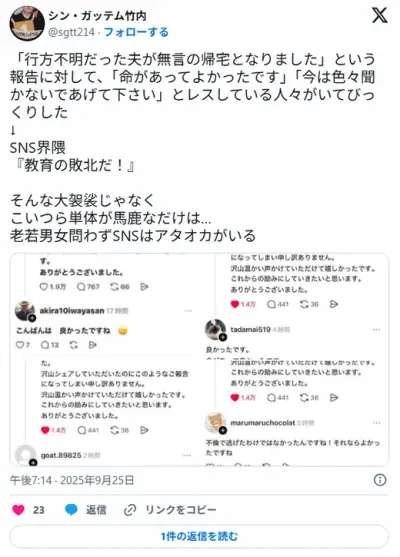
Task: Click the フォローする follow link
Action: [x=136, y=32]
